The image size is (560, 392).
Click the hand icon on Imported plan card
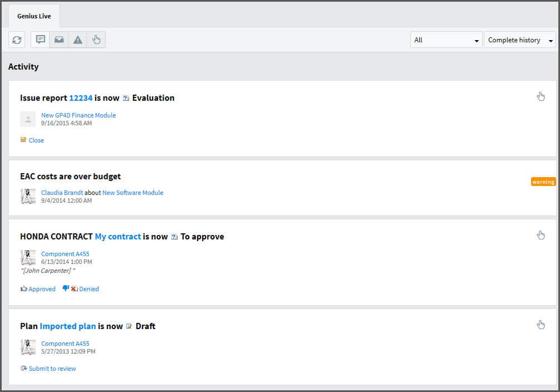coord(541,325)
